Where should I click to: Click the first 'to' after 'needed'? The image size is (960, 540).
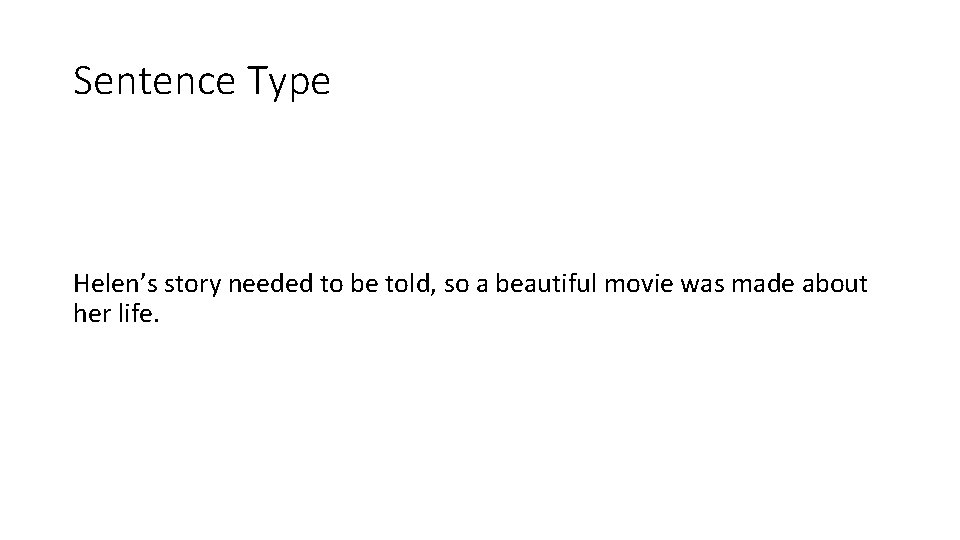331,284
